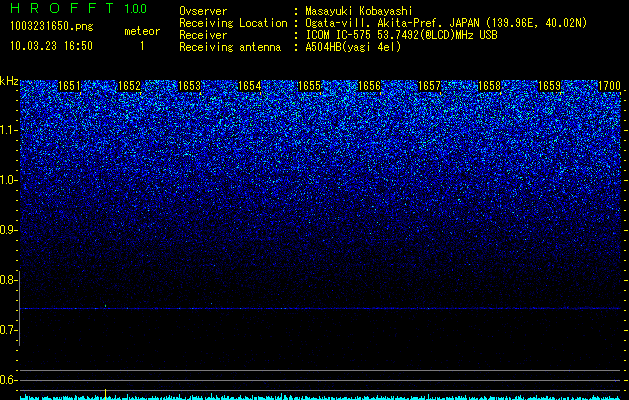The image size is (629, 400).
Task: Click the 1700 time marker
Action: pos(609,86)
